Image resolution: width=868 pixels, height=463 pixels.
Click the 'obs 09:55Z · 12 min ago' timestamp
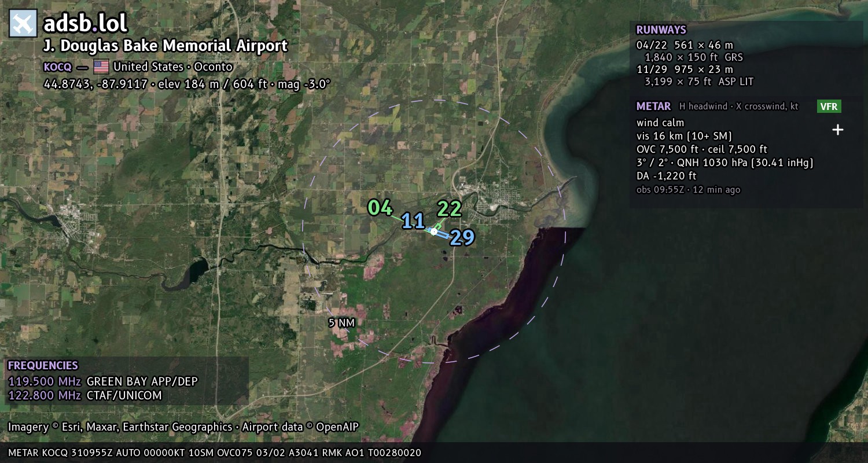pyautogui.click(x=688, y=190)
